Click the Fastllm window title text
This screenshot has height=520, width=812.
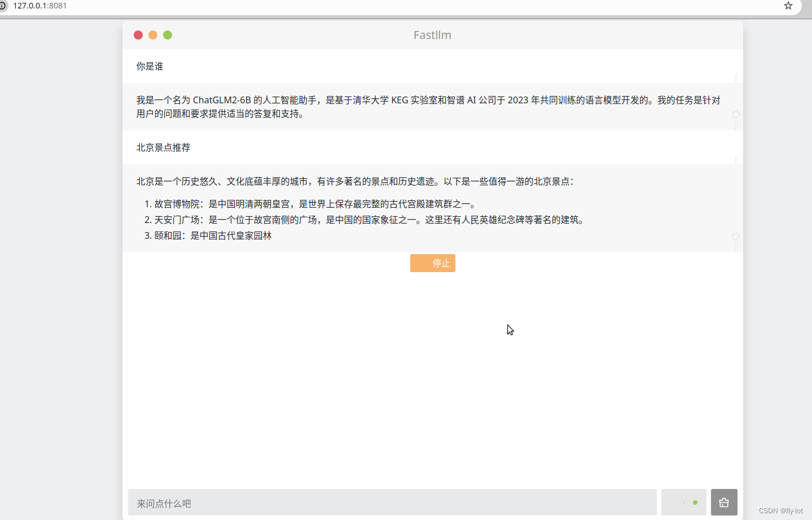point(432,35)
